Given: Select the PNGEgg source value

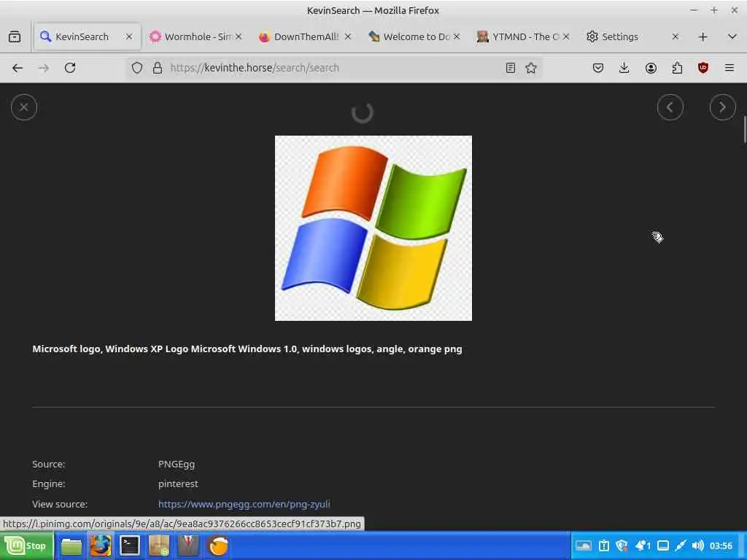Looking at the screenshot, I should [x=177, y=464].
